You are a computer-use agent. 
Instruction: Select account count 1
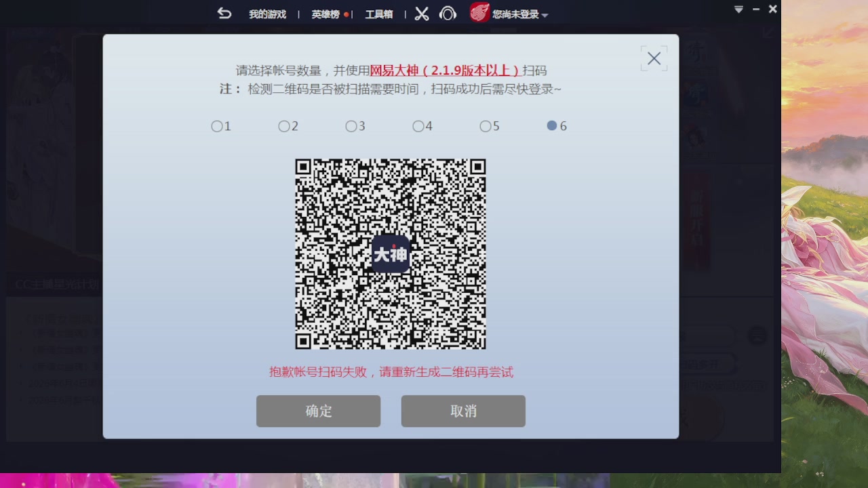tap(221, 126)
